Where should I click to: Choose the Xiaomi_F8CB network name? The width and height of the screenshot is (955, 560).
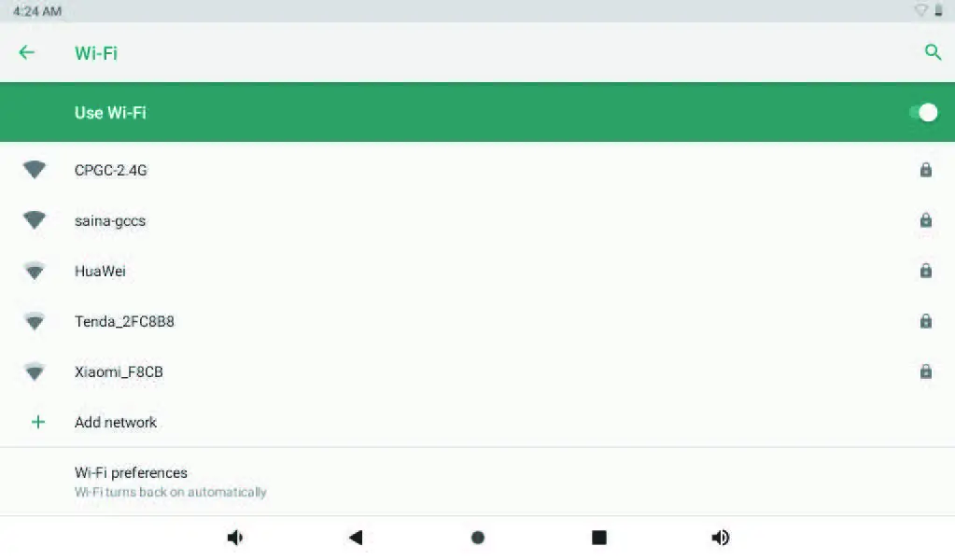(119, 371)
